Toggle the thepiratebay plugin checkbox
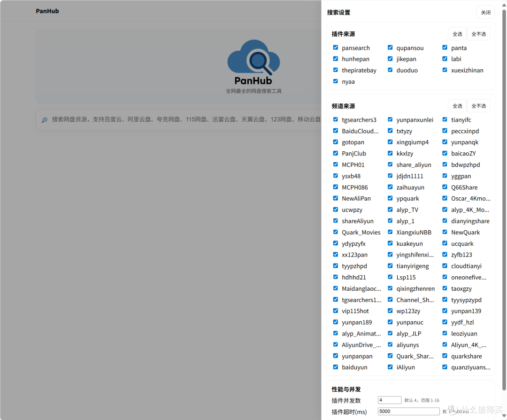 (336, 70)
